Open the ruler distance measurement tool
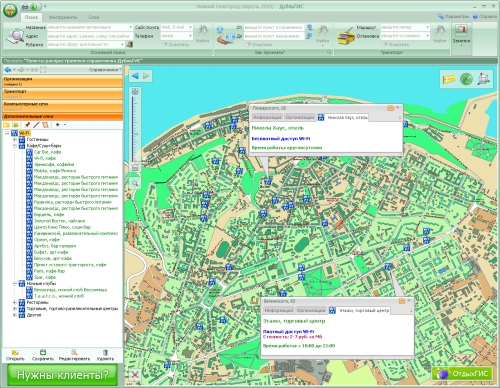 (x=449, y=79)
